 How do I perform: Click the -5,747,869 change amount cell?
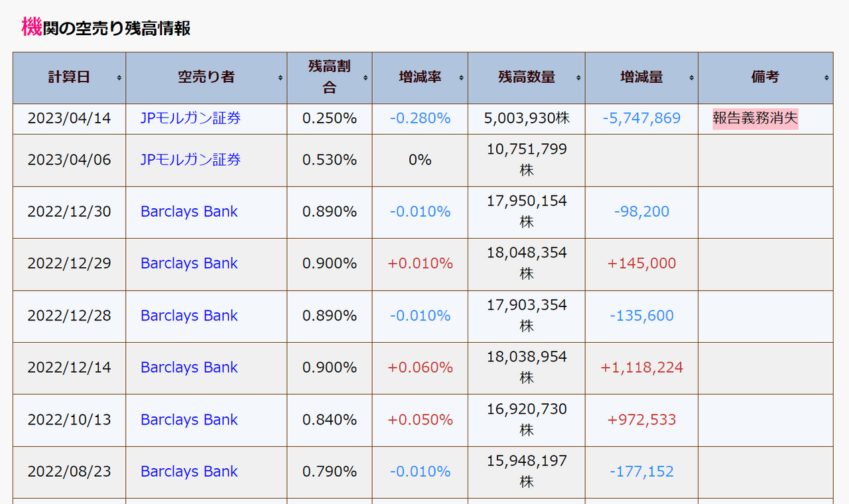[x=641, y=119]
